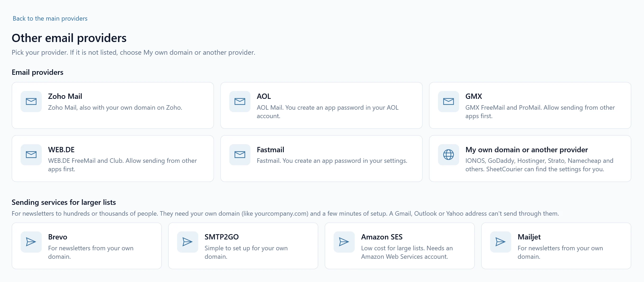Click AOL description about app password

click(328, 112)
